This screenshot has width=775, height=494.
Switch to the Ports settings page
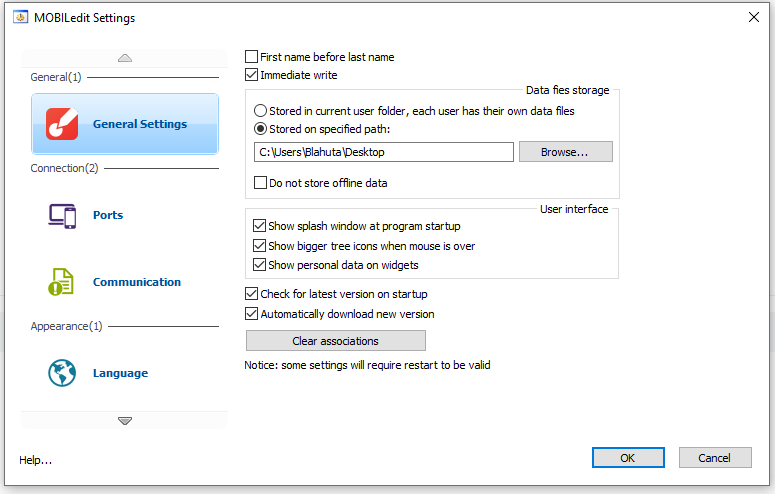[x=108, y=215]
